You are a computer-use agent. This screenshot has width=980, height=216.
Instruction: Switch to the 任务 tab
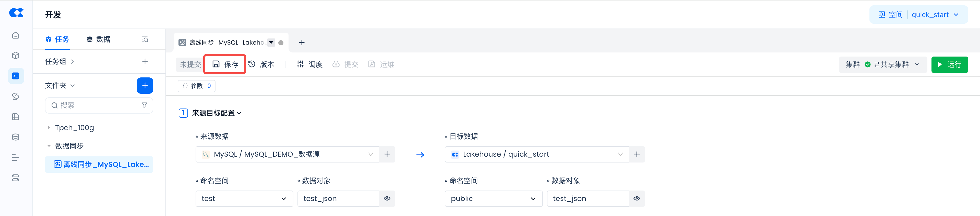pyautogui.click(x=57, y=39)
